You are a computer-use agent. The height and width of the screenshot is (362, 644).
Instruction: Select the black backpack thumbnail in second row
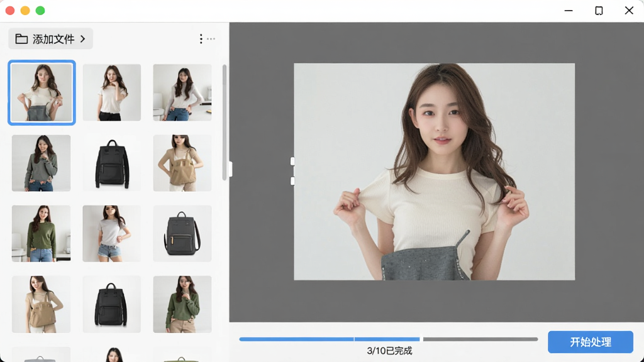click(112, 163)
